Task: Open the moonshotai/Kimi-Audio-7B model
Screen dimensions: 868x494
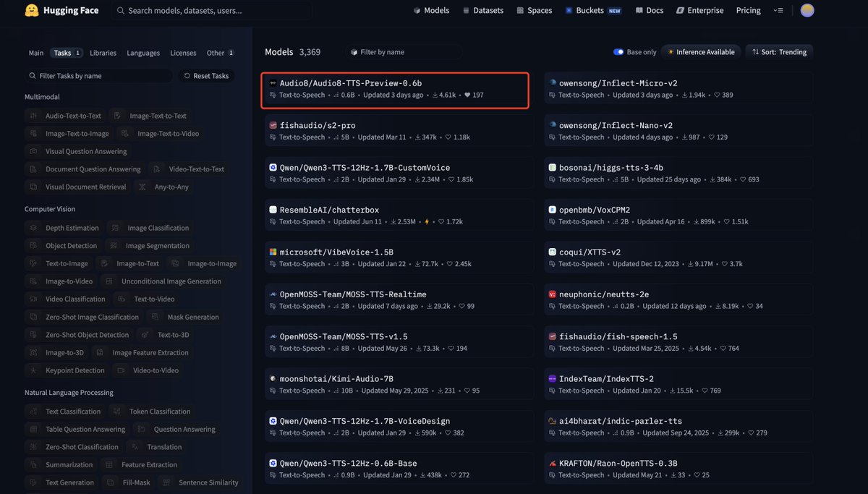Action: coord(399,385)
